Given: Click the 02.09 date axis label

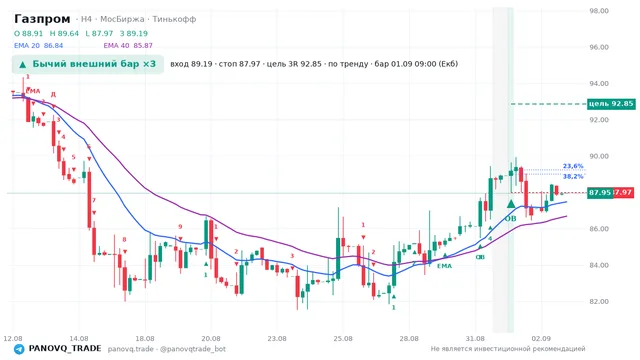Looking at the screenshot, I should coord(541,339).
